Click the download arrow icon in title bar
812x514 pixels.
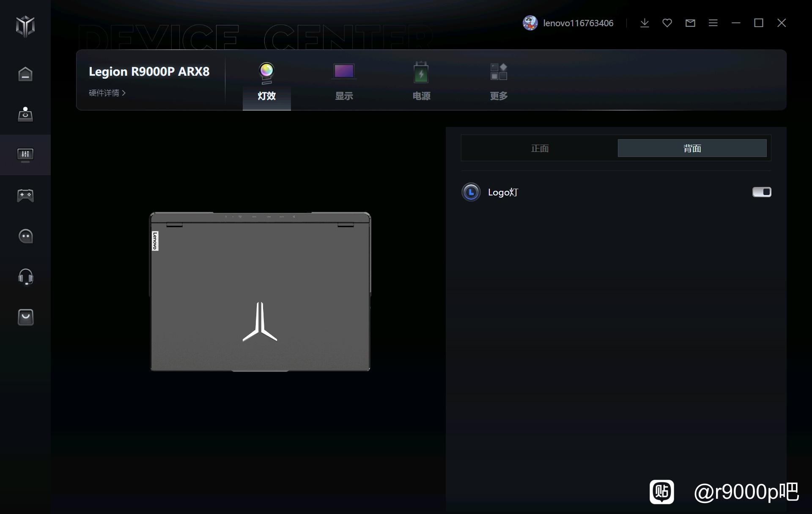pos(645,23)
